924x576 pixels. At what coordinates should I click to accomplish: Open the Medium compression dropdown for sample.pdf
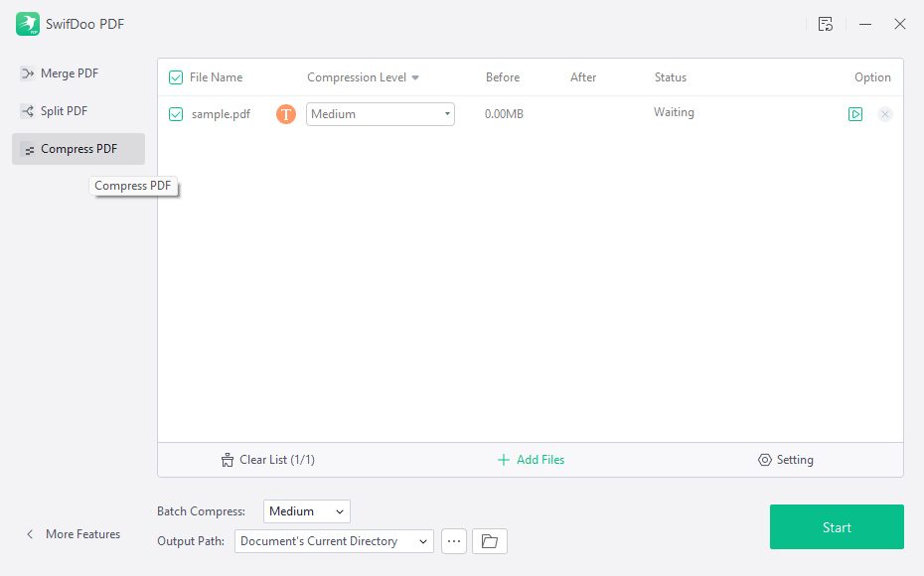pyautogui.click(x=381, y=114)
